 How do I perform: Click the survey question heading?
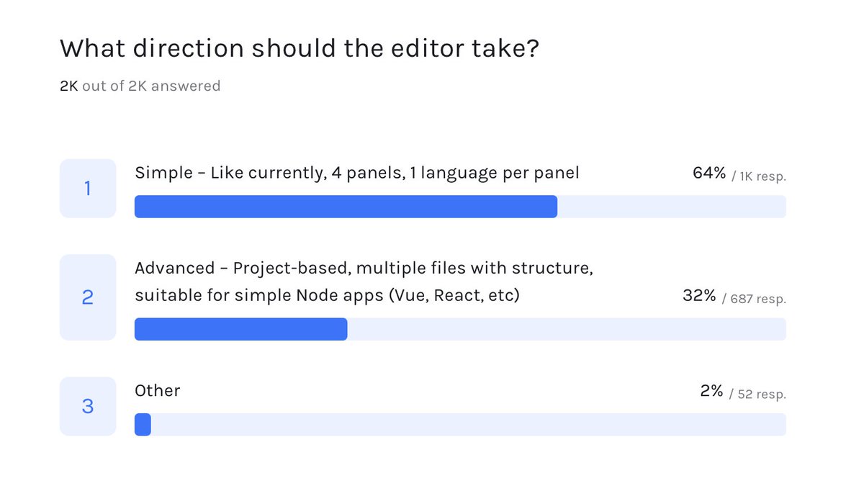[x=300, y=49]
